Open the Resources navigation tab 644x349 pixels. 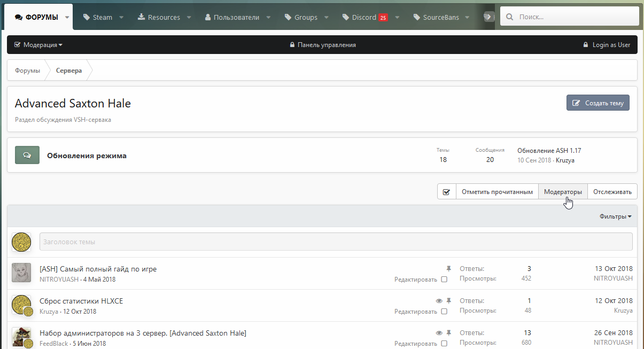[159, 17]
